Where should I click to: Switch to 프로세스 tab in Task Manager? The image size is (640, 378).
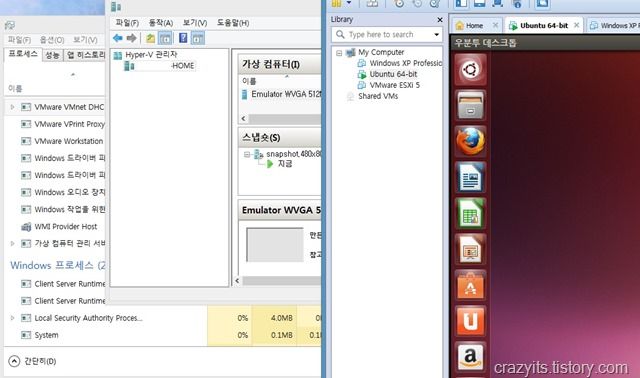[x=23, y=54]
